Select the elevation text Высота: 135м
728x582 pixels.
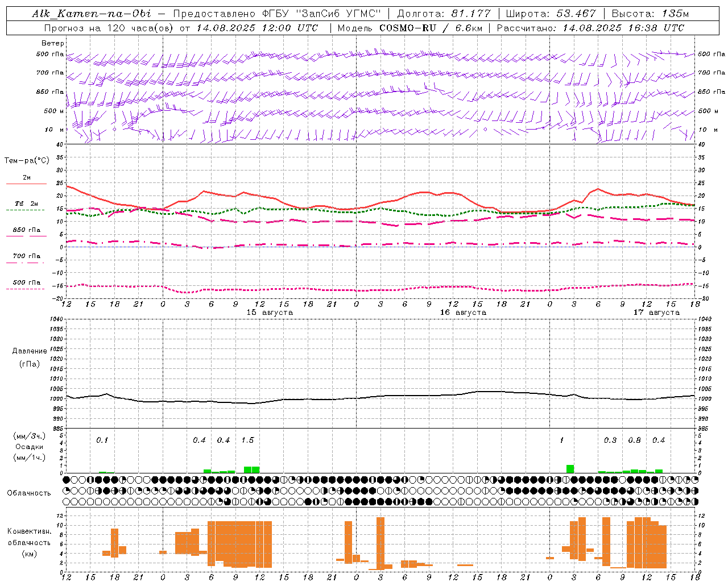tap(651, 14)
